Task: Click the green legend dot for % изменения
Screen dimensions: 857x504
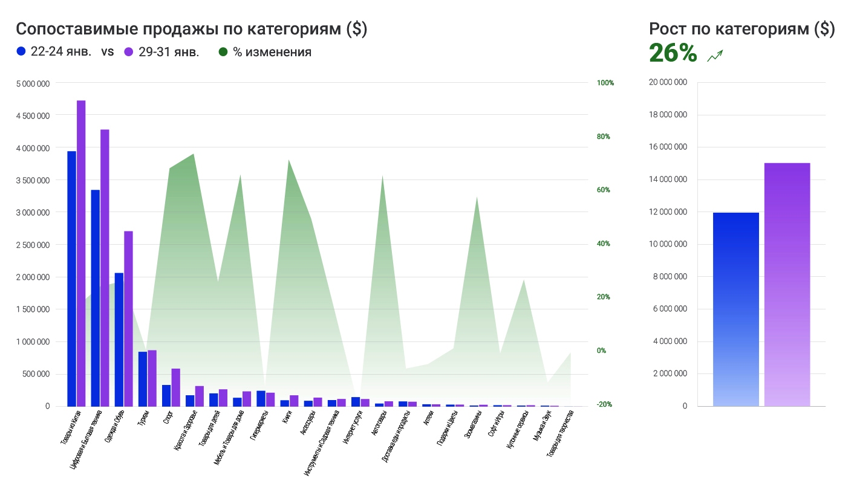Action: click(x=223, y=52)
